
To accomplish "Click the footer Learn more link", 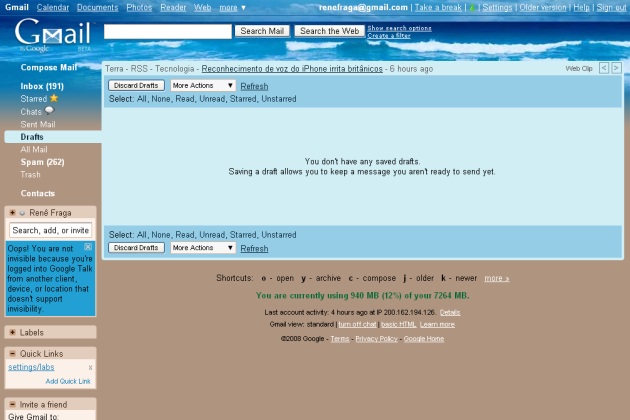I will point(437,324).
